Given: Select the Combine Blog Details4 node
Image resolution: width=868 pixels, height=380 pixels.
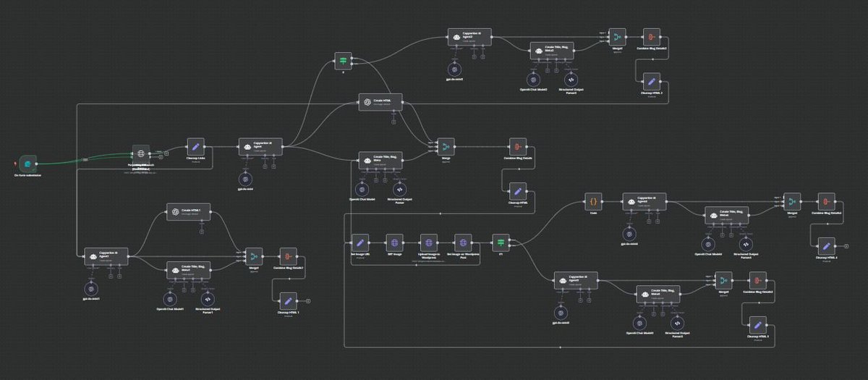Looking at the screenshot, I should pos(826,202).
